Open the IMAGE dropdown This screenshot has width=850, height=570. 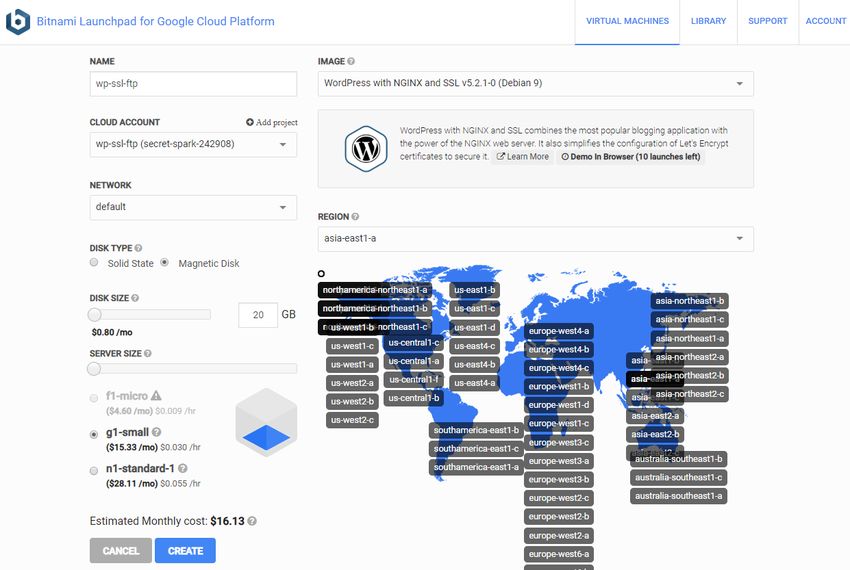pos(536,84)
